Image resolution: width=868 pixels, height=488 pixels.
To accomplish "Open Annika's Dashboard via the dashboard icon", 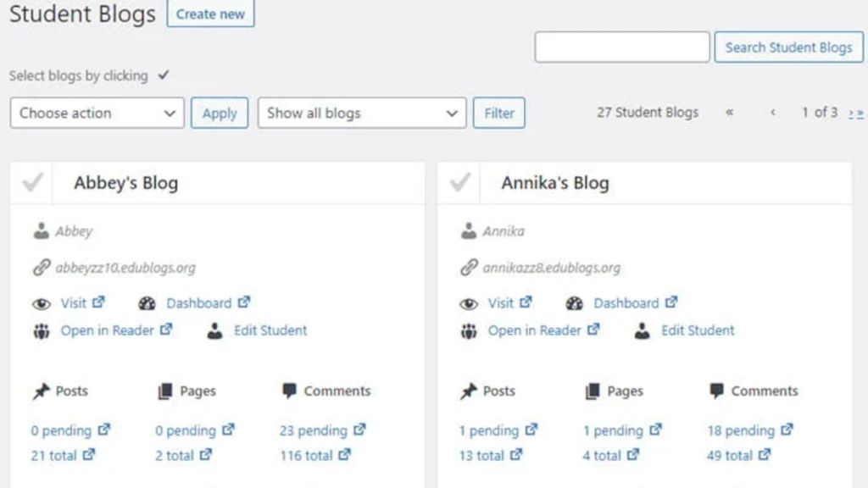I will pyautogui.click(x=576, y=302).
